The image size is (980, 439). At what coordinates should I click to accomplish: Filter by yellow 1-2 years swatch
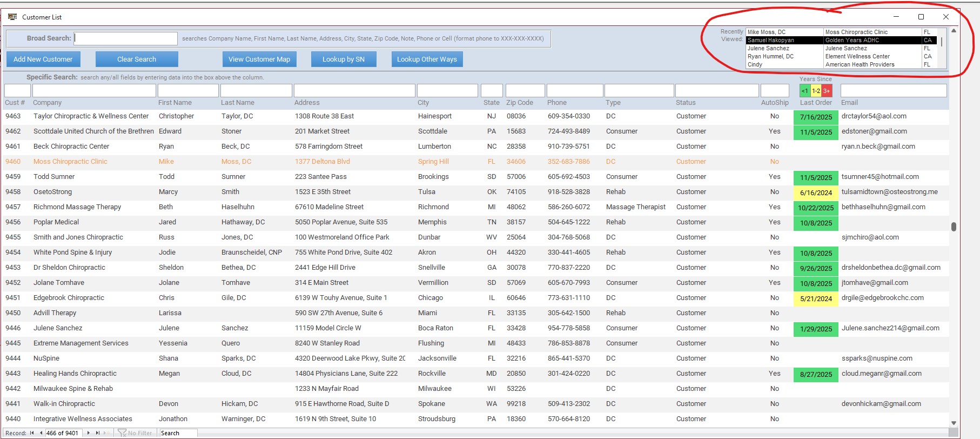coord(816,91)
